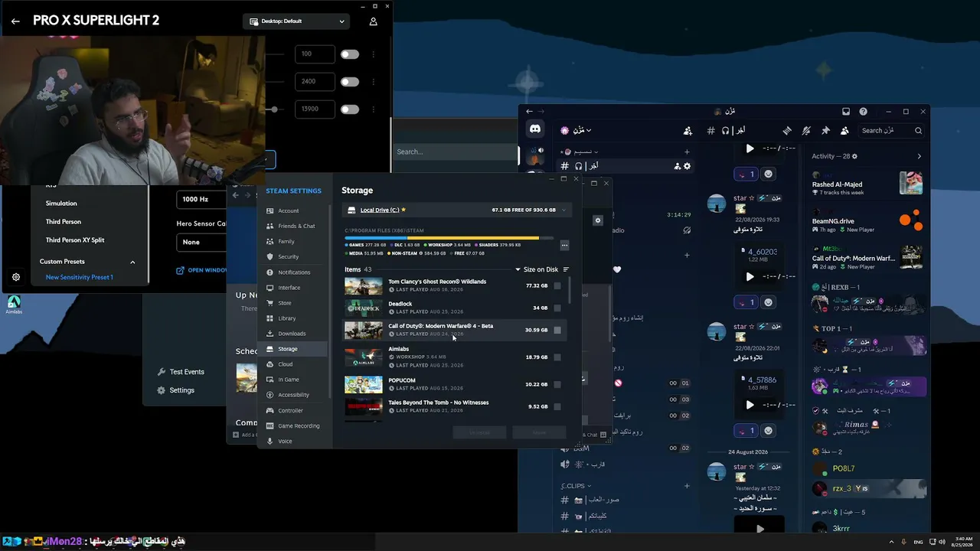Open Discord inbox icon in title bar
Viewport: 980px width, 551px height.
(846, 112)
